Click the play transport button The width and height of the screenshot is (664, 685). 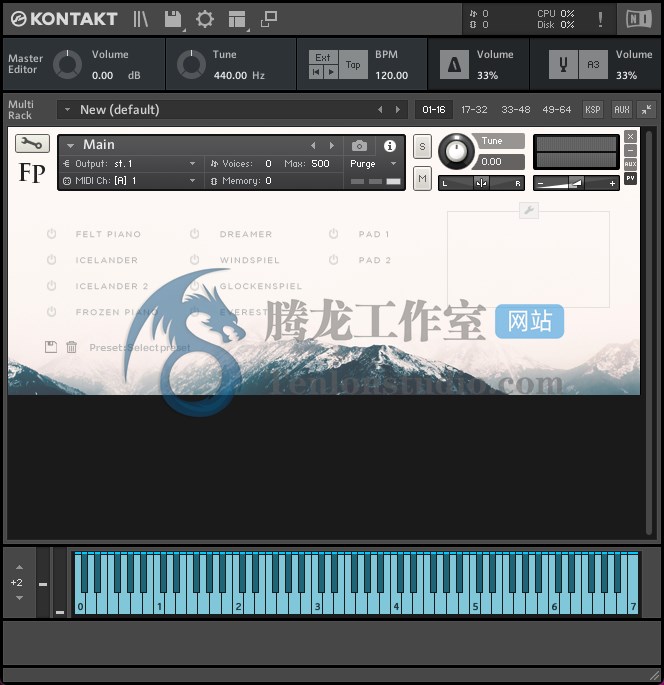pyautogui.click(x=331, y=72)
